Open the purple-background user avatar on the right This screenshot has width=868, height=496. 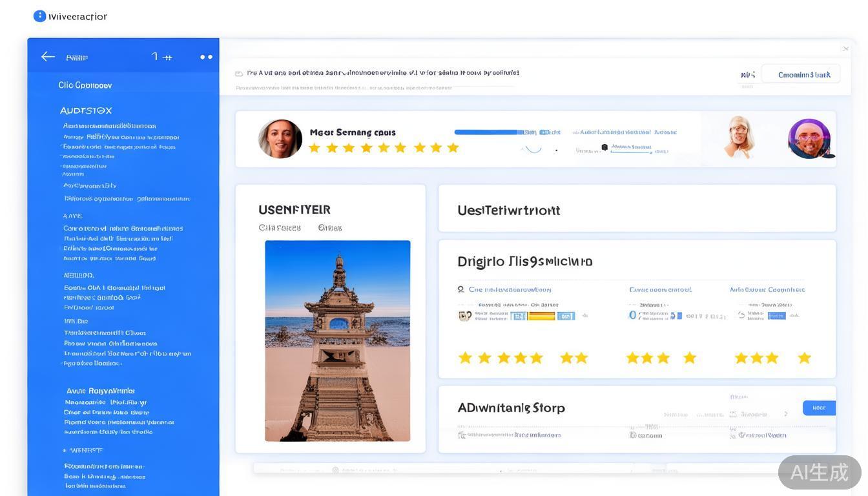[x=809, y=139]
